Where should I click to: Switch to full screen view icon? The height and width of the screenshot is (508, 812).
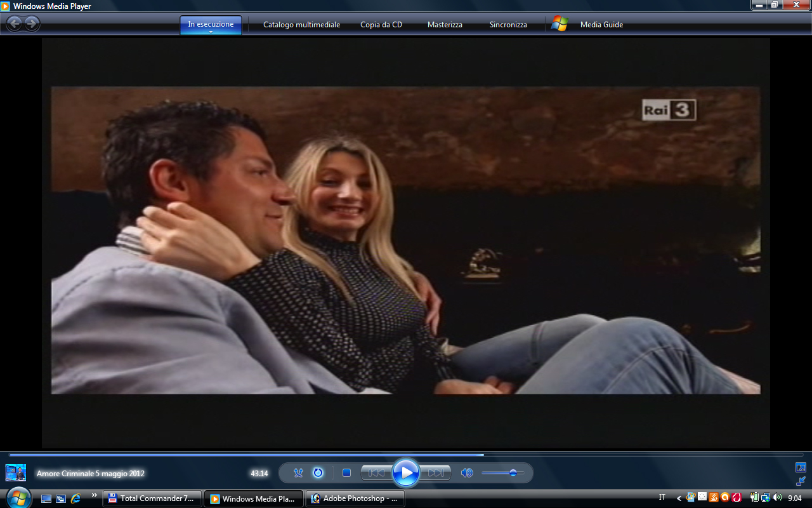point(801,467)
